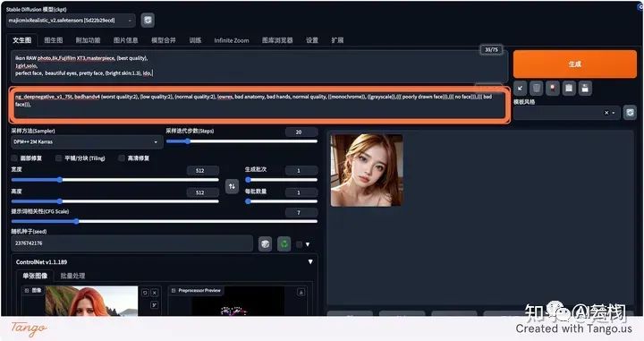Enable the 平铺/分块 (Tiling) checkbox

pos(59,158)
